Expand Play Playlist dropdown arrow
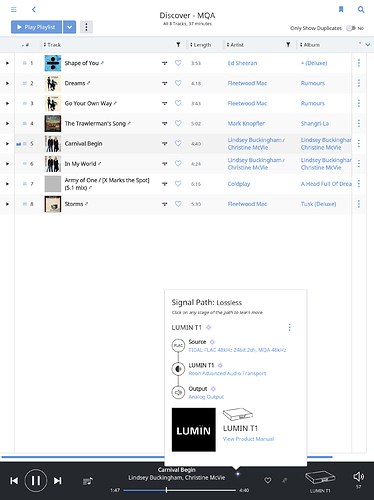This screenshot has height=500, width=374. coord(70,27)
